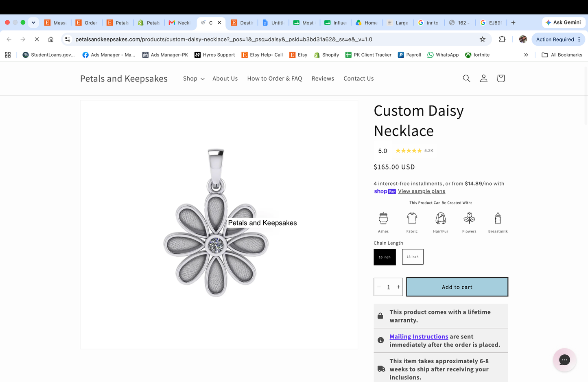Click the address bar URL
Viewport: 588px width, 382px height.
[224, 40]
